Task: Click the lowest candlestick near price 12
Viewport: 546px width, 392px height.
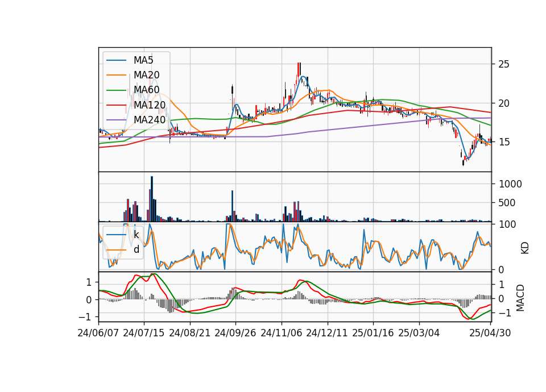Action: [x=463, y=162]
